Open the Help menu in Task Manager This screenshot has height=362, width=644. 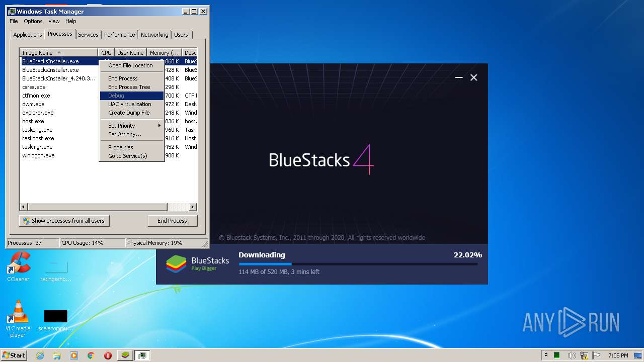click(71, 21)
